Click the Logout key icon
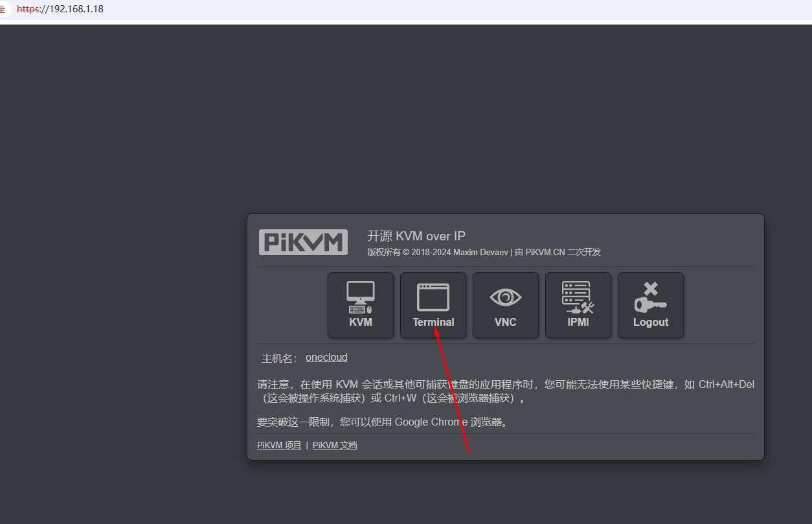The image size is (812, 524). 650,298
